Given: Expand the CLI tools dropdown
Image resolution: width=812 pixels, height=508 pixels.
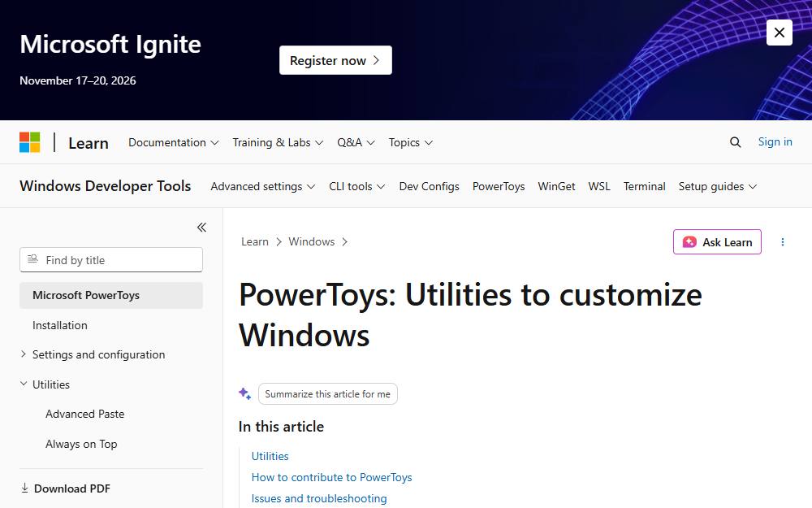Looking at the screenshot, I should tap(356, 187).
